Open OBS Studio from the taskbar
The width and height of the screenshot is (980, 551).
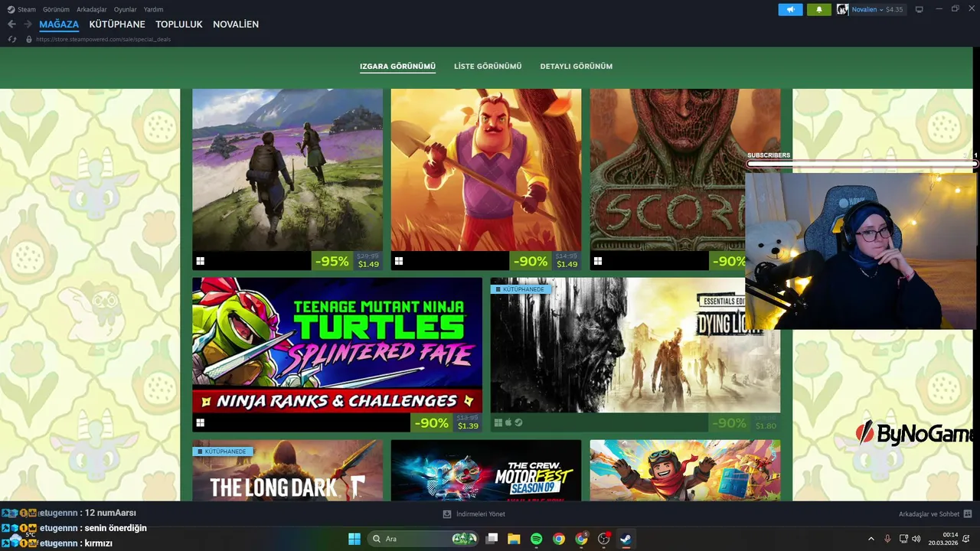(604, 539)
